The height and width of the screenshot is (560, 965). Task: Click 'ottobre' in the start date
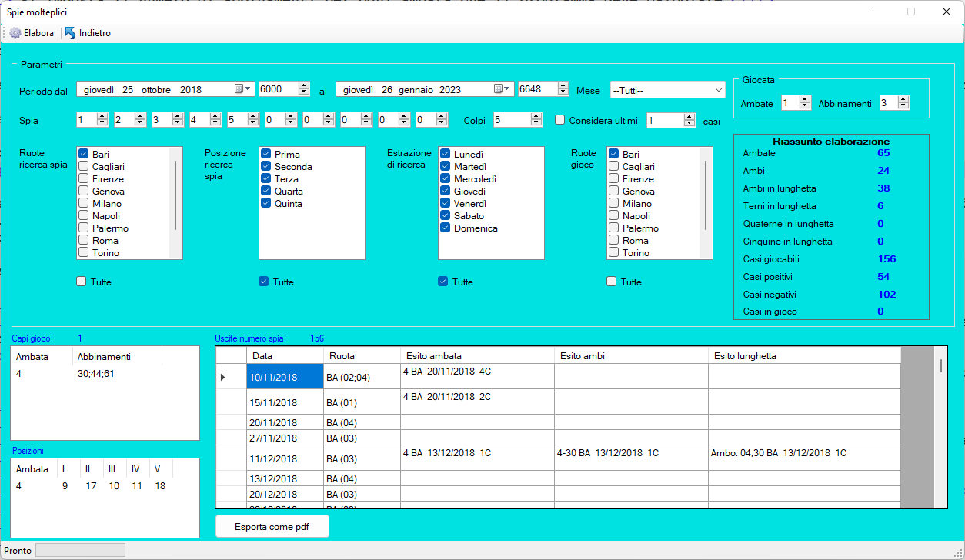pos(157,89)
